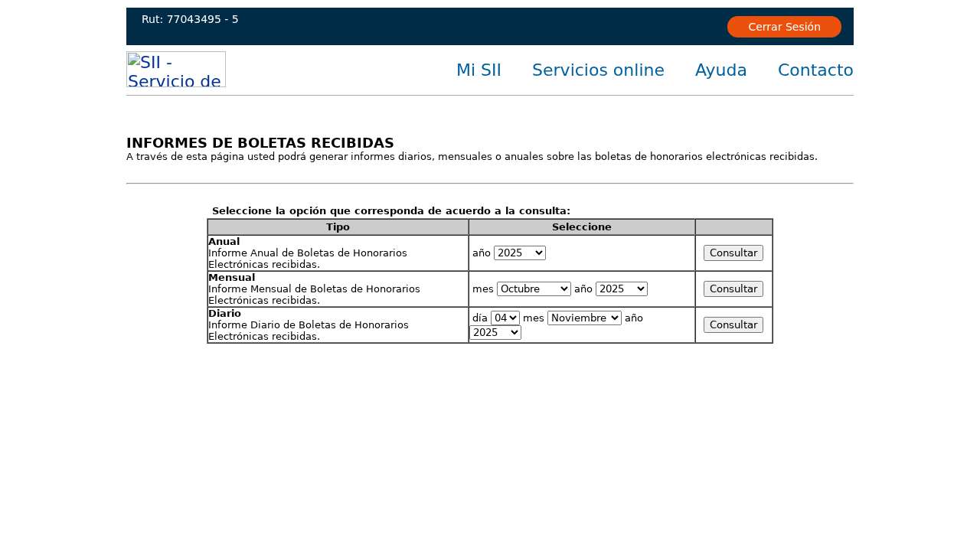
Task: Expand the Noviembre month dropdown for Diario
Action: [584, 318]
